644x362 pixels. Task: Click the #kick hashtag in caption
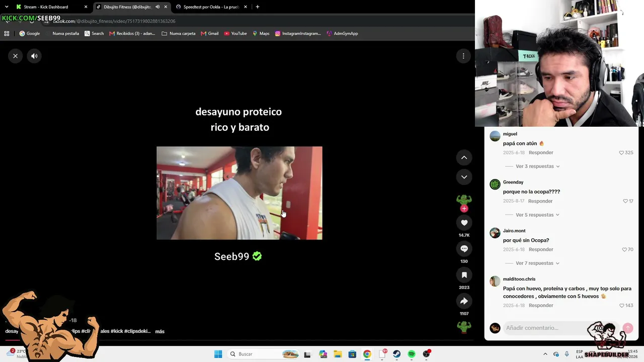(117, 331)
